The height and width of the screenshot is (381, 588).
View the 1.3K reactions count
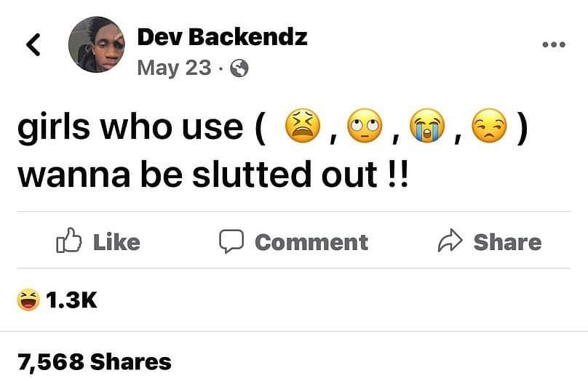pyautogui.click(x=71, y=300)
